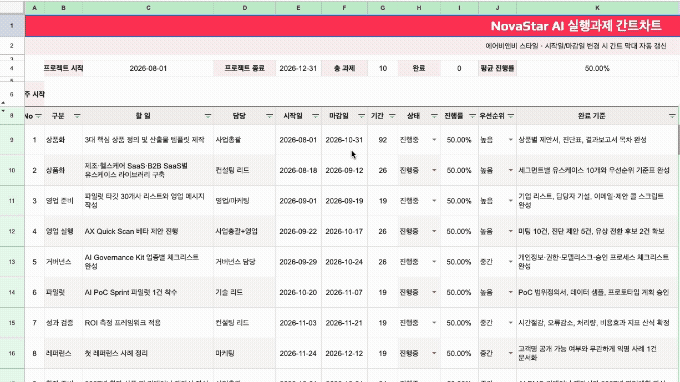Select the 2026-11-24 start date cell

298,353
